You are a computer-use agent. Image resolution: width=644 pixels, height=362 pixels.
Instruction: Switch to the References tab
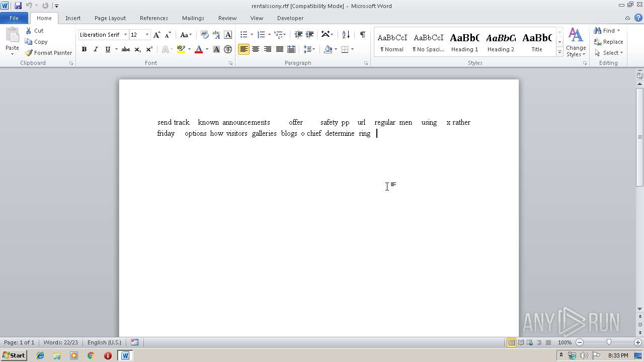point(154,18)
